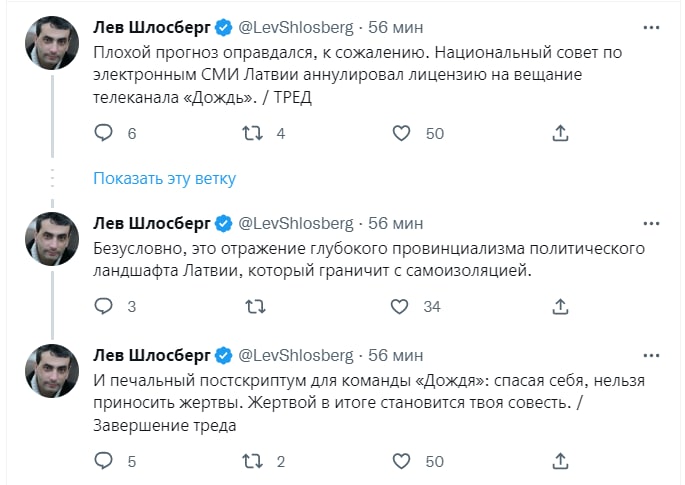The height and width of the screenshot is (485, 685).
Task: Like the second tweet with 34 likes
Action: coord(402,306)
